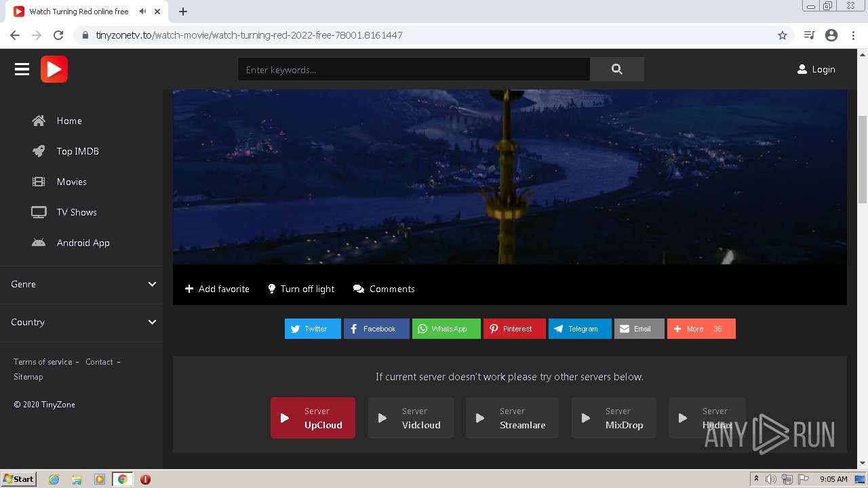
Task: Click in the Enter keywords search field
Action: (x=414, y=69)
